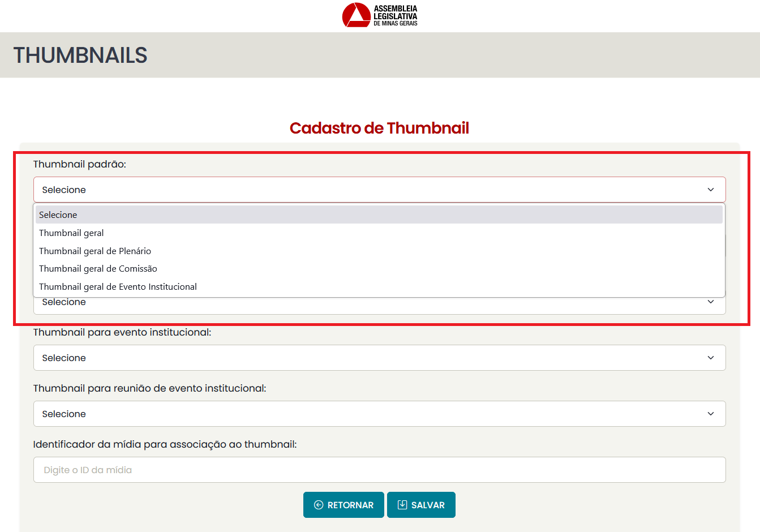Click the return arrow icon in the RETORNAR button
The width and height of the screenshot is (760, 532).
[319, 505]
